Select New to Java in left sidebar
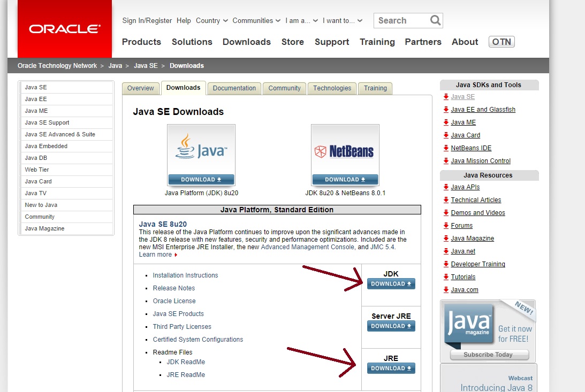 pyautogui.click(x=66, y=205)
